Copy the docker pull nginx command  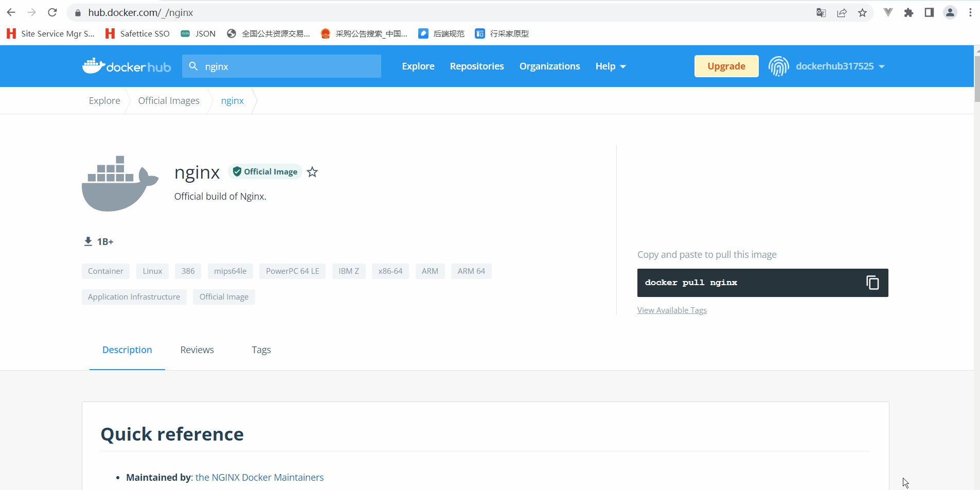click(872, 283)
